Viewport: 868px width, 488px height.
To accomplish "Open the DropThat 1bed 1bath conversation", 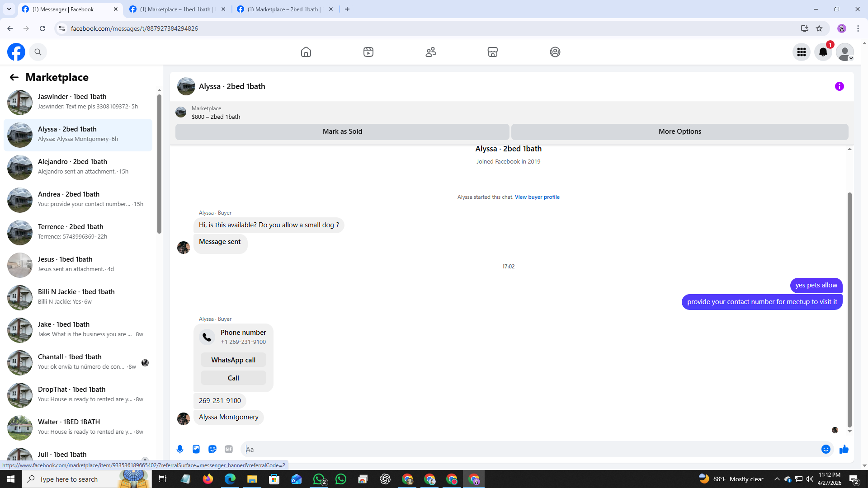I will pyautogui.click(x=78, y=395).
